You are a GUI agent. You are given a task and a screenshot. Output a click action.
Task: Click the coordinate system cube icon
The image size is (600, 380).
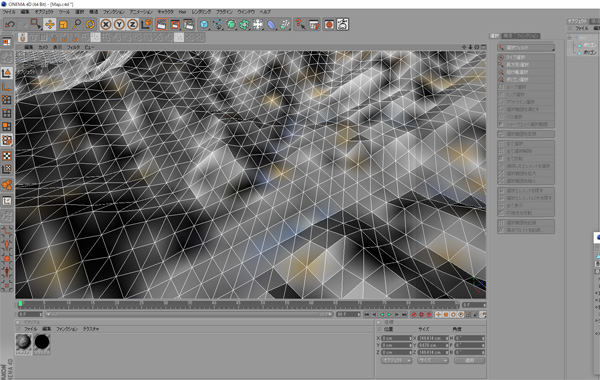point(146,24)
